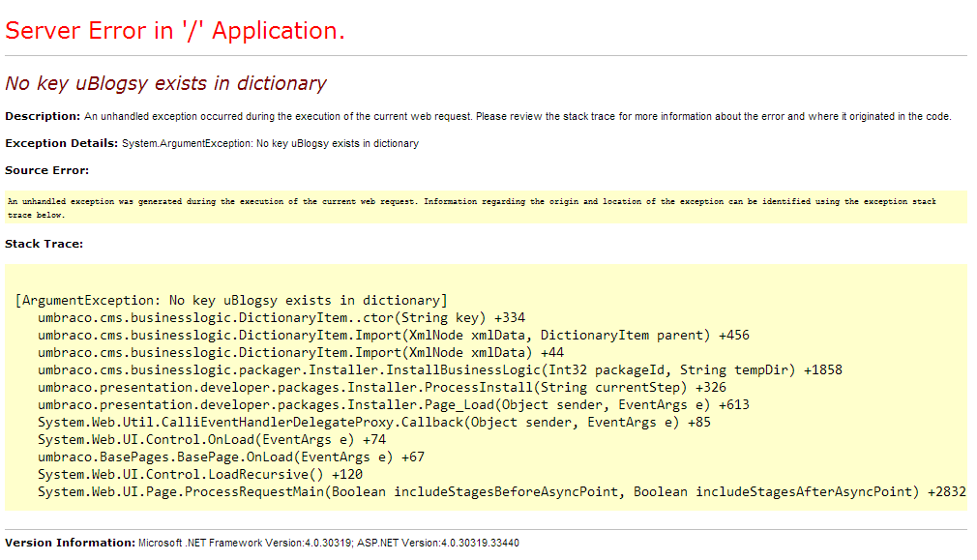The height and width of the screenshot is (560, 977).
Task: Click the 'An unhandled exception was generated' source error text
Action: point(472,208)
